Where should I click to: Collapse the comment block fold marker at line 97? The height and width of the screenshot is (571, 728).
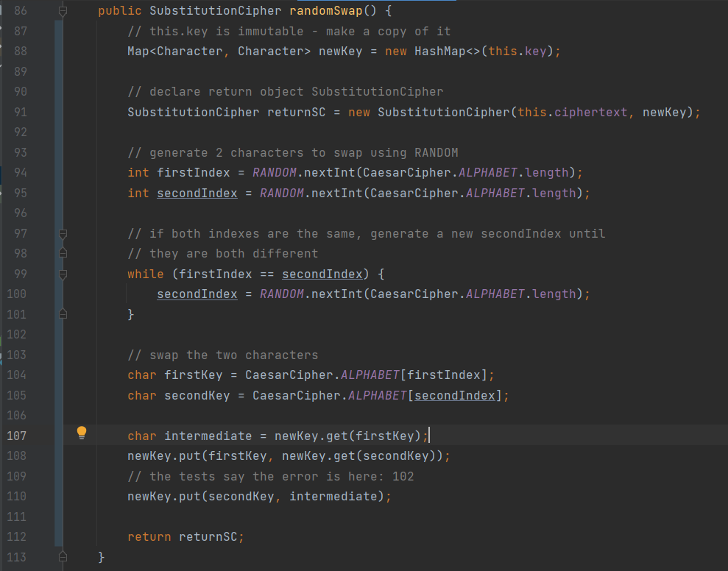[63, 233]
